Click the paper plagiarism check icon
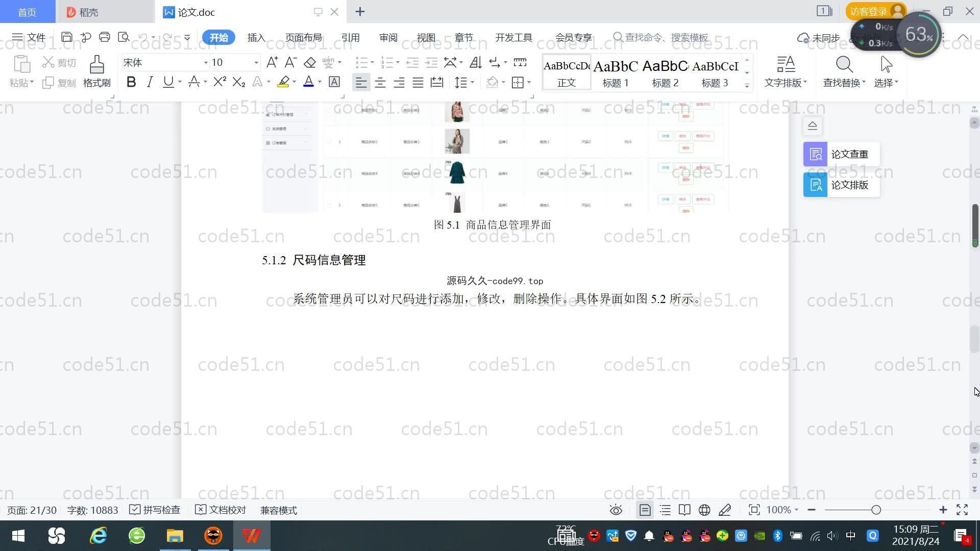The width and height of the screenshot is (980, 551). click(815, 154)
